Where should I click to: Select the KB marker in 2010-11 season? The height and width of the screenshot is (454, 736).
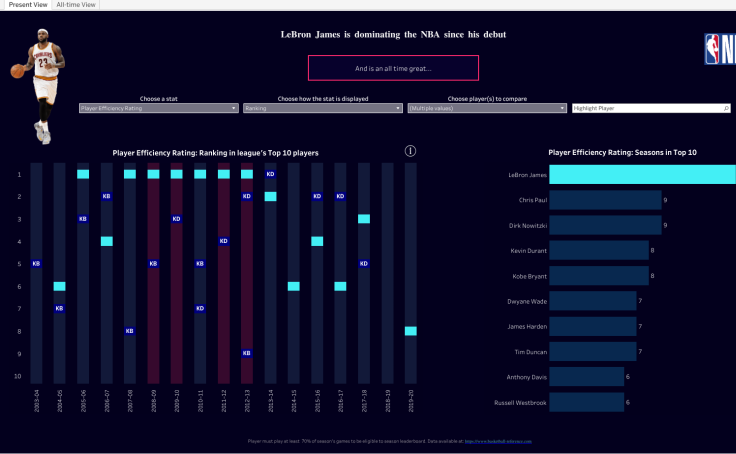(x=200, y=263)
